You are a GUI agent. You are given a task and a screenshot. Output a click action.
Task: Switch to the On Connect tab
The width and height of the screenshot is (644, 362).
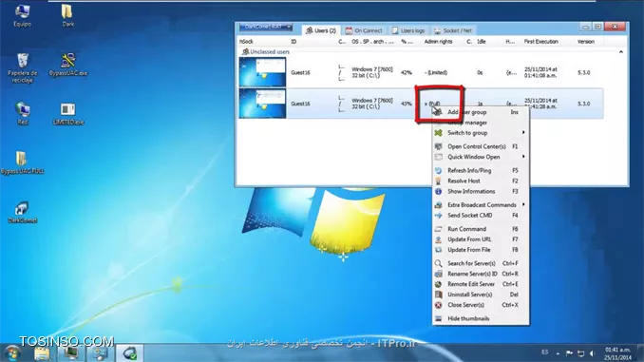point(364,30)
